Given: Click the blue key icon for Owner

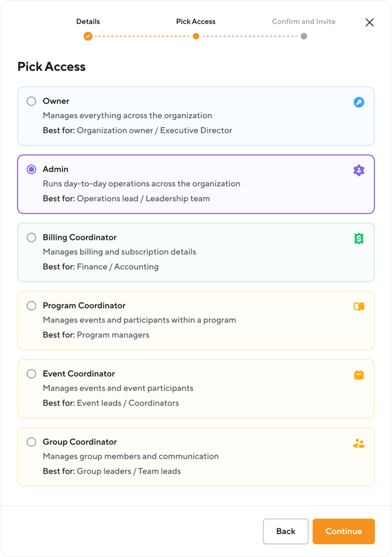Looking at the screenshot, I should [359, 102].
